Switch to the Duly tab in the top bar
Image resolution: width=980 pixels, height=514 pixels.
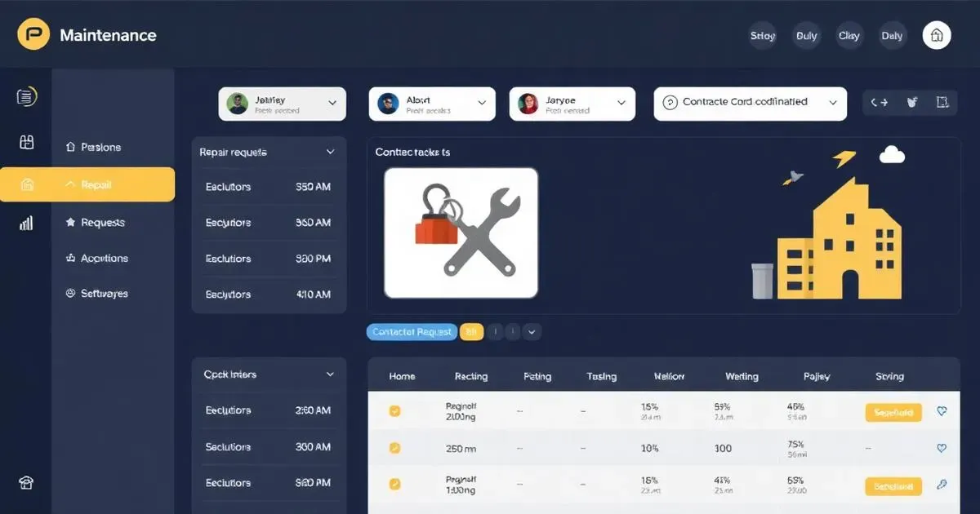pyautogui.click(x=807, y=36)
